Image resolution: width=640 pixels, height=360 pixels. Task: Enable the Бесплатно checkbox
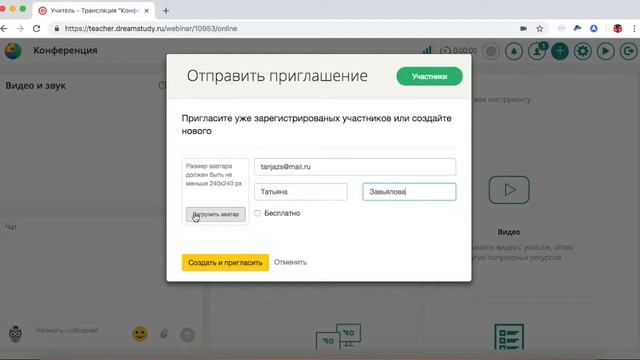tap(257, 213)
